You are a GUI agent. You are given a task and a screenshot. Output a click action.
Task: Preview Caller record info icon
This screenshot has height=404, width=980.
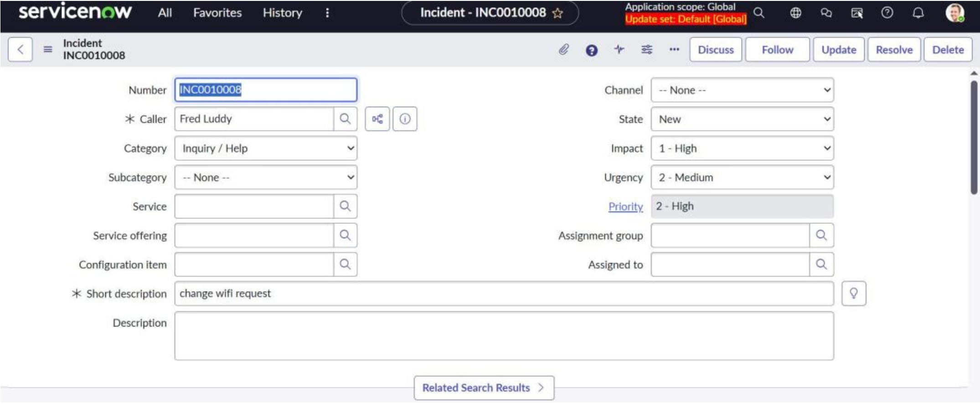(405, 119)
